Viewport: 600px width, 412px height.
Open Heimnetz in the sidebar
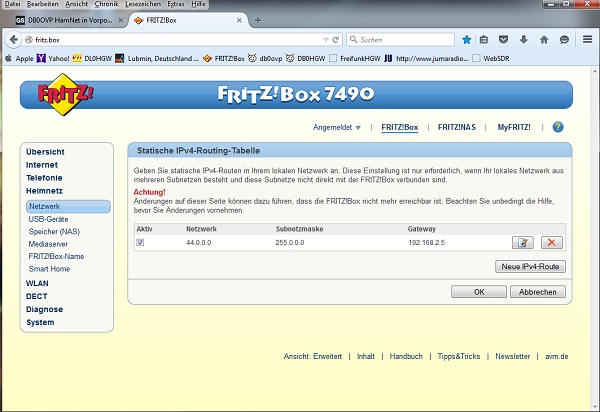point(44,191)
